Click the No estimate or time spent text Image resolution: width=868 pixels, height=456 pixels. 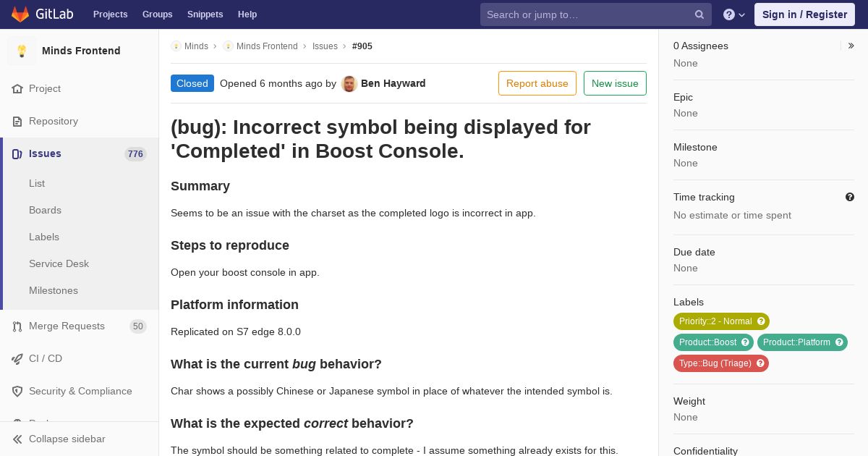(x=732, y=216)
